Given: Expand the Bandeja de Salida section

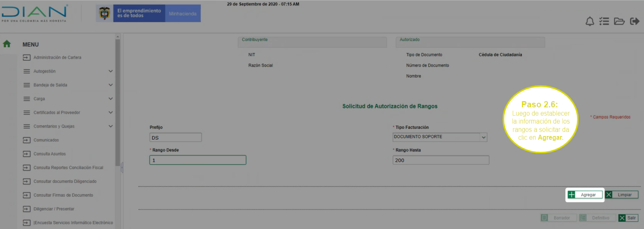Looking at the screenshot, I should coord(111,85).
